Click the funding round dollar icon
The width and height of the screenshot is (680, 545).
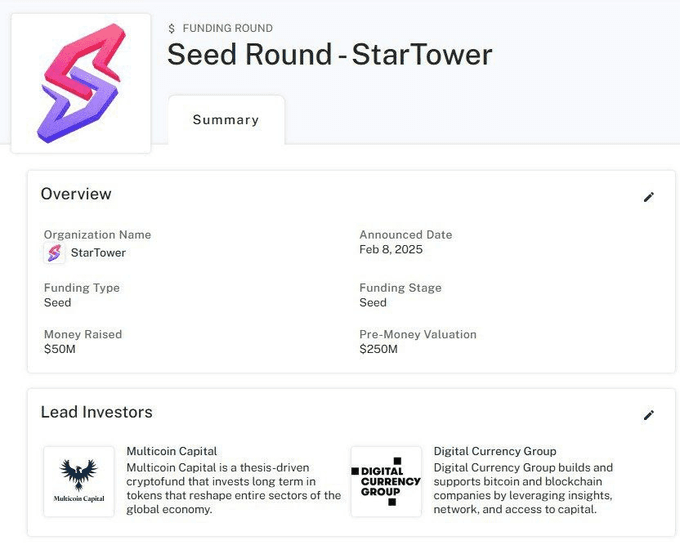pos(172,29)
